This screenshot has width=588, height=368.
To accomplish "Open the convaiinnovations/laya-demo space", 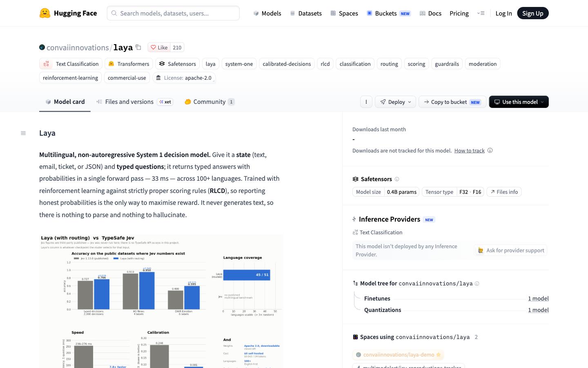I will pos(398,355).
